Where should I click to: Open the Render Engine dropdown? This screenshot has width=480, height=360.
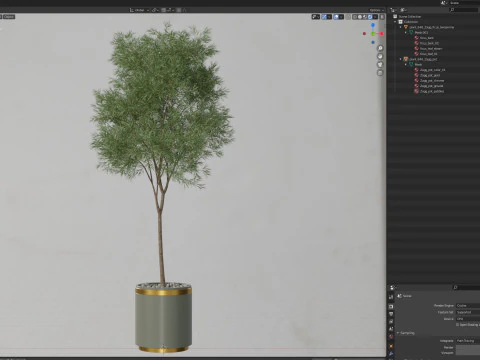[x=468, y=306]
